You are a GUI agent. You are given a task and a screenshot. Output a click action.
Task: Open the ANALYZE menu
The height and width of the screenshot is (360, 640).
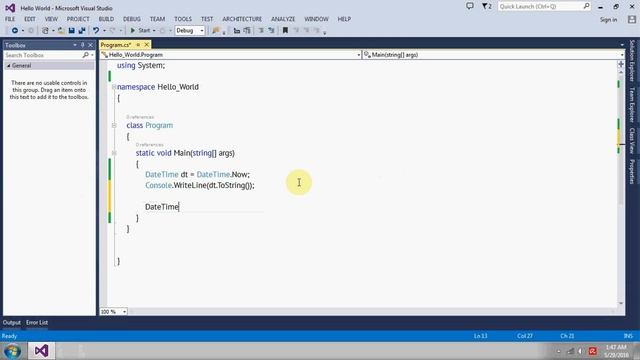(x=283, y=19)
